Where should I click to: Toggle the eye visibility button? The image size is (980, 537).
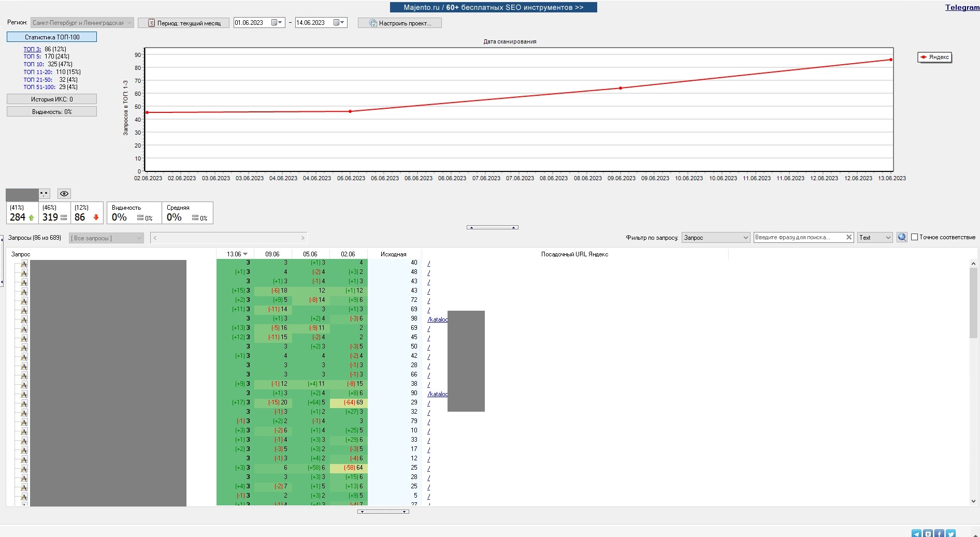(x=64, y=194)
